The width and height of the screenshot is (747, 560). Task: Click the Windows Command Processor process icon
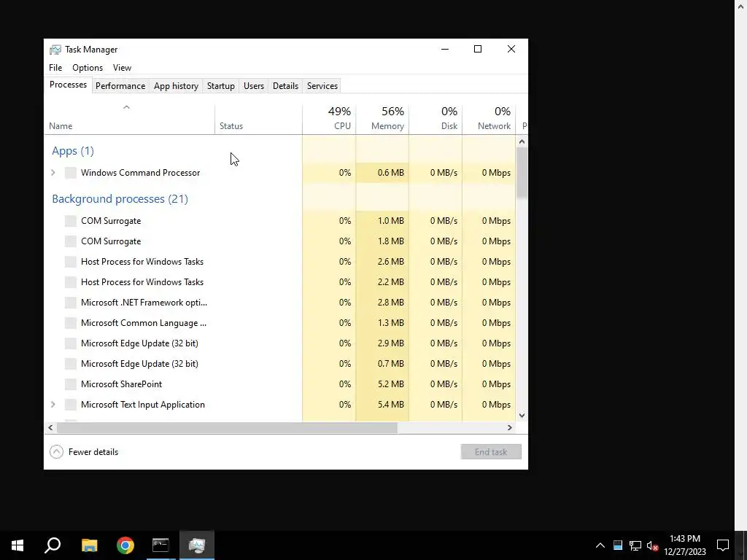pos(71,173)
